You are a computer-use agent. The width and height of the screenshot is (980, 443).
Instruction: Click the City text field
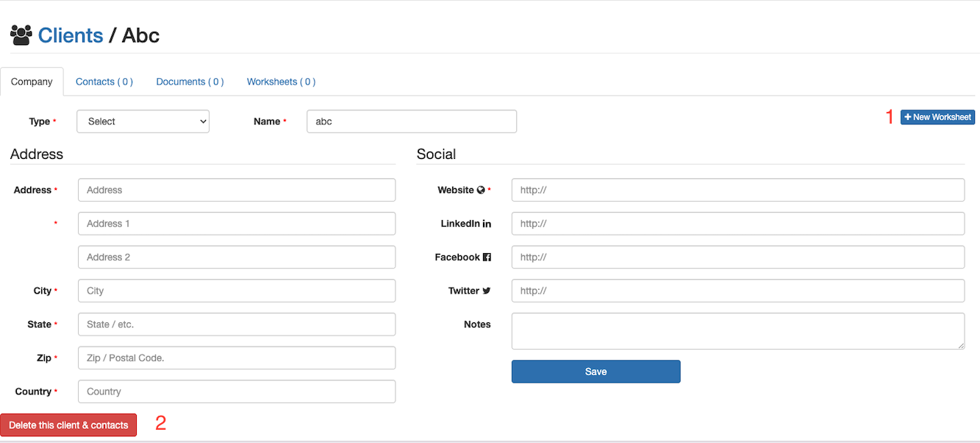(x=236, y=291)
